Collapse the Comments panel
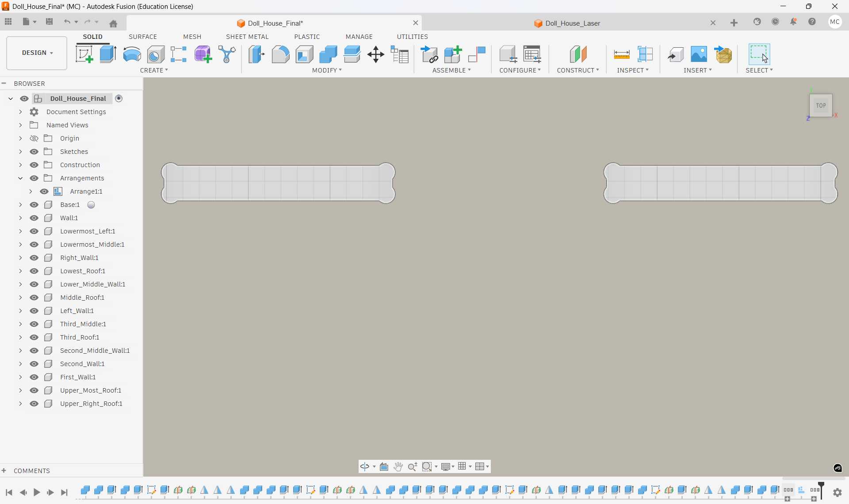 [4, 471]
